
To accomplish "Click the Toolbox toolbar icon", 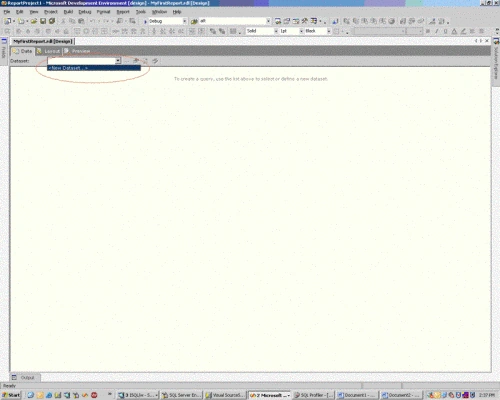I will (305, 21).
